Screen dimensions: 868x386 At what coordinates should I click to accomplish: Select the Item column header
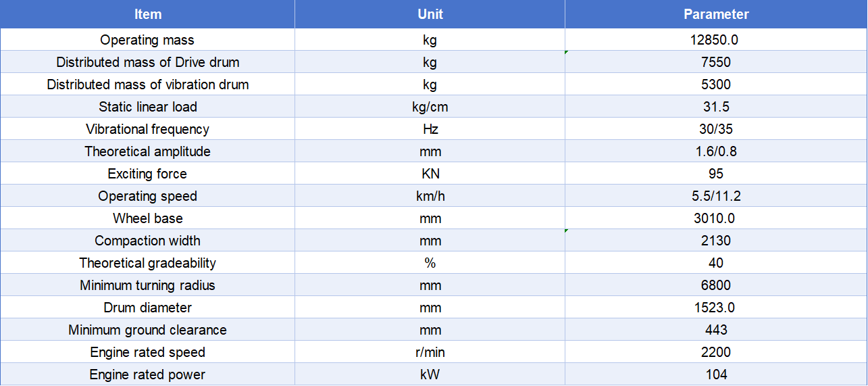click(x=147, y=14)
